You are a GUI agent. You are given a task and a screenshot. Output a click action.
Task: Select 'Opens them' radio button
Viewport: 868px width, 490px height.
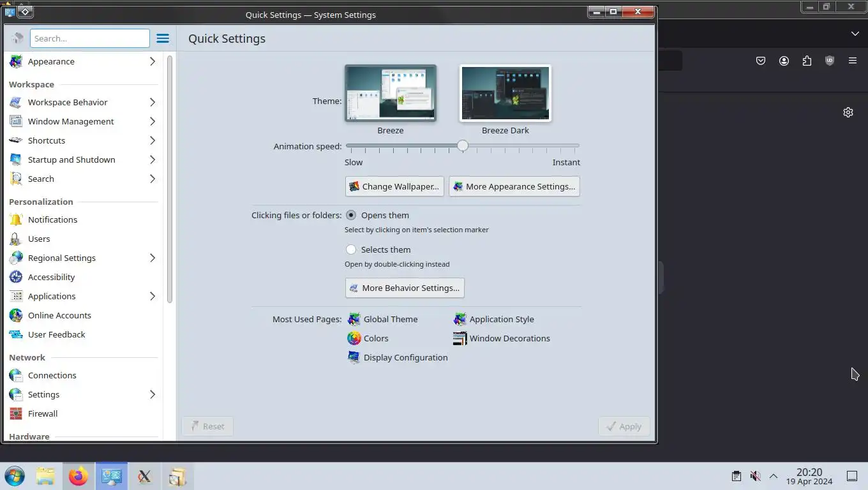[x=351, y=215]
